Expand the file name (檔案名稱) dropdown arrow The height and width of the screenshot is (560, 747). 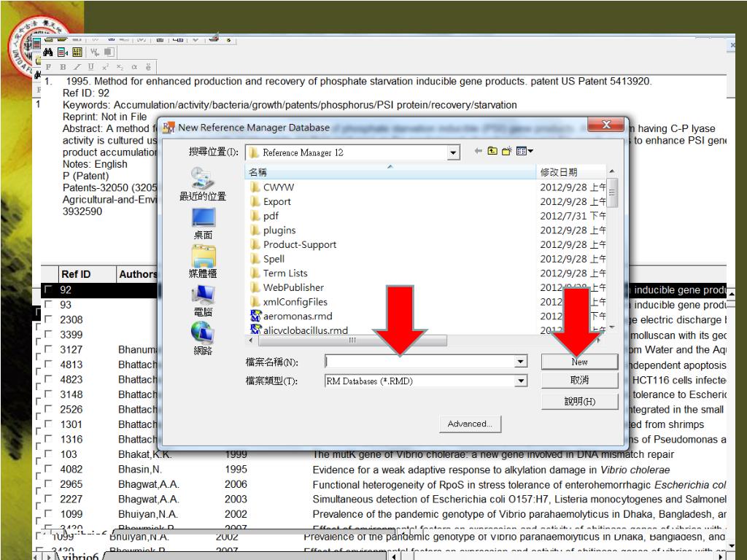521,362
